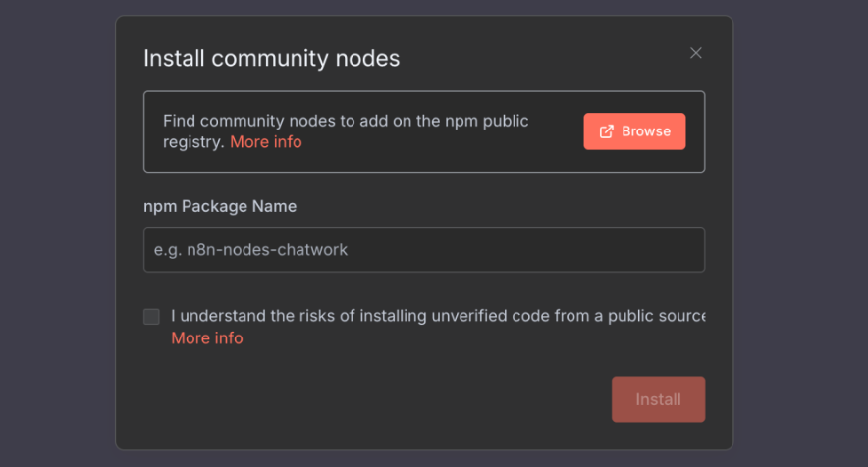This screenshot has height=467, width=868.
Task: Click the 'Install community nodes' dialog title
Action: click(x=271, y=58)
